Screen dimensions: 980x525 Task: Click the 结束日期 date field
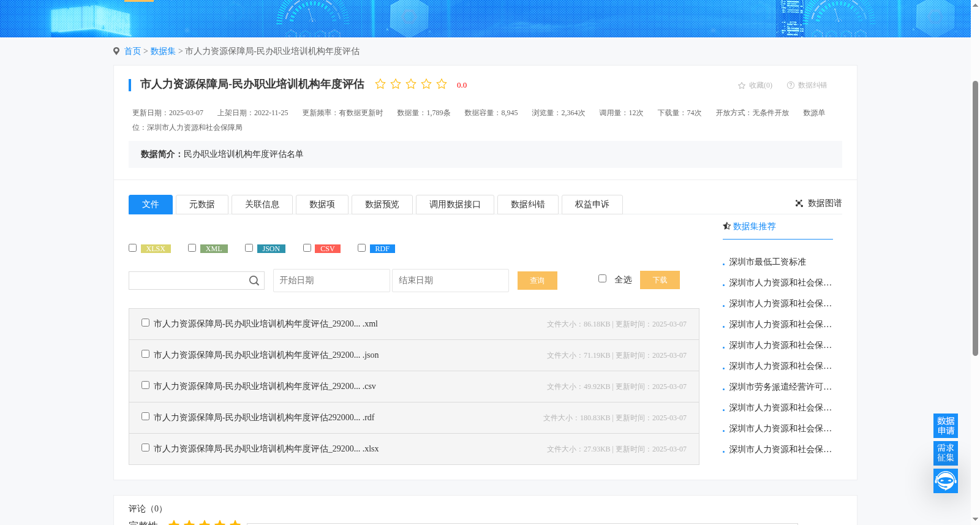pos(450,281)
